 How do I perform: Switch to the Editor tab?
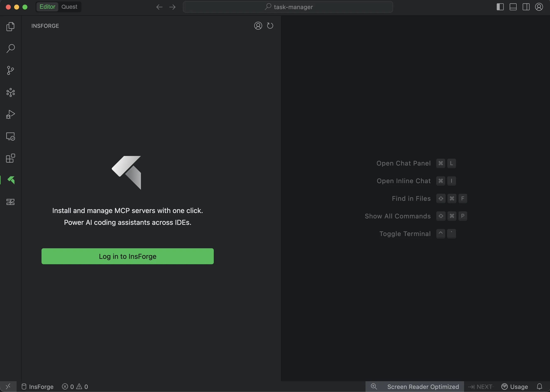pos(47,7)
